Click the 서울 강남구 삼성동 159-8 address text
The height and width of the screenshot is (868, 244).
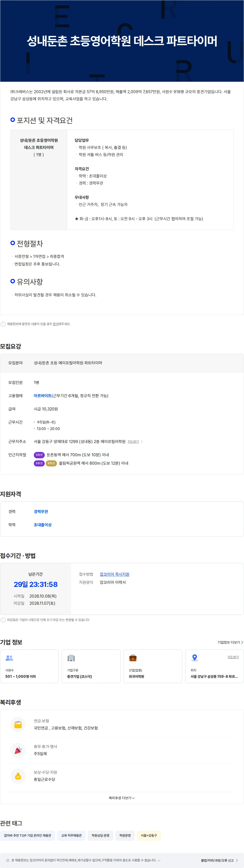214,676
